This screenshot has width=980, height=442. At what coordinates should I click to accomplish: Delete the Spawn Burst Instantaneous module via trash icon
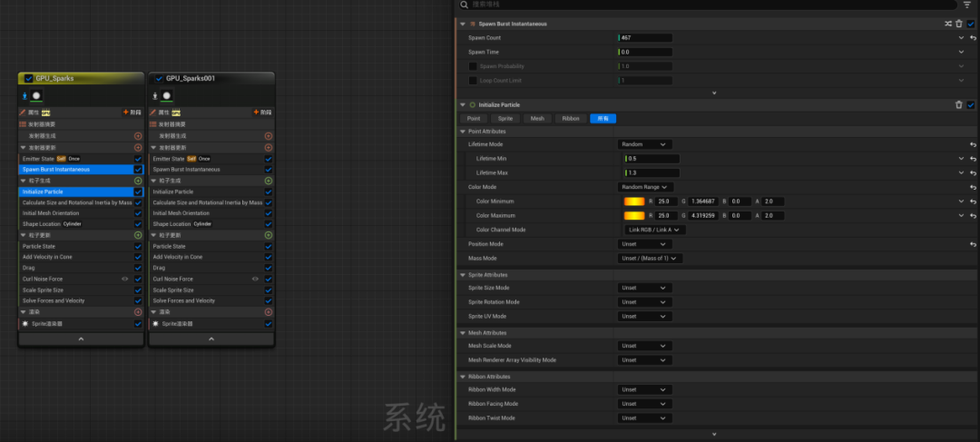tap(959, 24)
